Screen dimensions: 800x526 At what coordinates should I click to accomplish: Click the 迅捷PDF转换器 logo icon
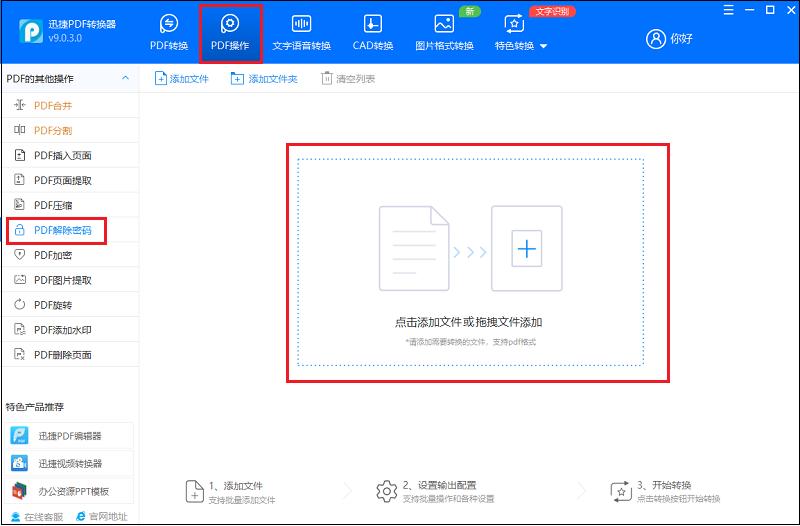click(x=31, y=31)
